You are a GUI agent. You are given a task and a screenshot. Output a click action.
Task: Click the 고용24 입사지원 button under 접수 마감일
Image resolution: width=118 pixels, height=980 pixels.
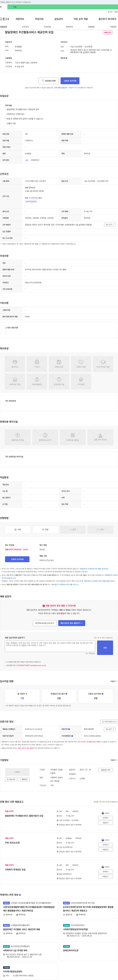(17, 559)
